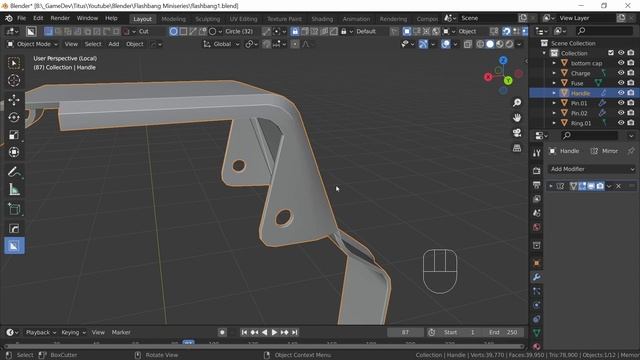Hide Pin.01 object with eye icon
The width and height of the screenshot is (640, 360).
pyautogui.click(x=621, y=103)
